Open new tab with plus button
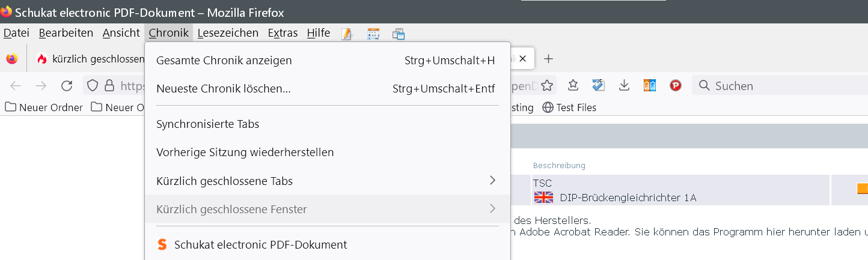This screenshot has width=868, height=260. pos(548,59)
